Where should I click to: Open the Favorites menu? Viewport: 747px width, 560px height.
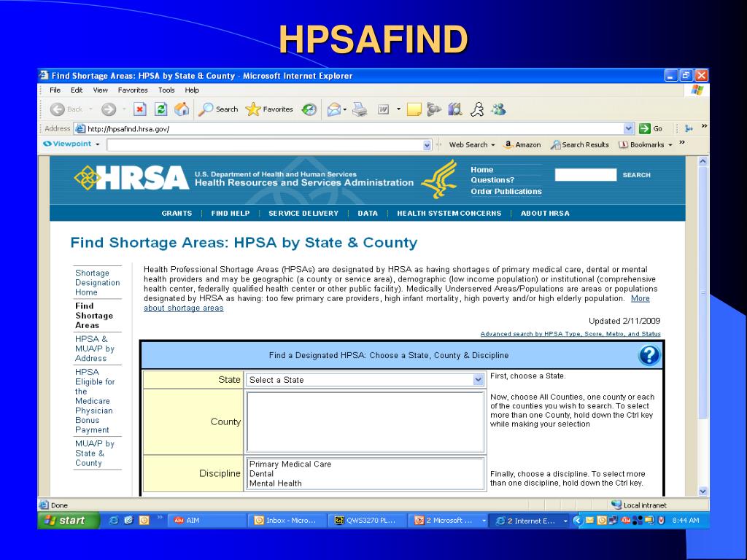point(133,90)
